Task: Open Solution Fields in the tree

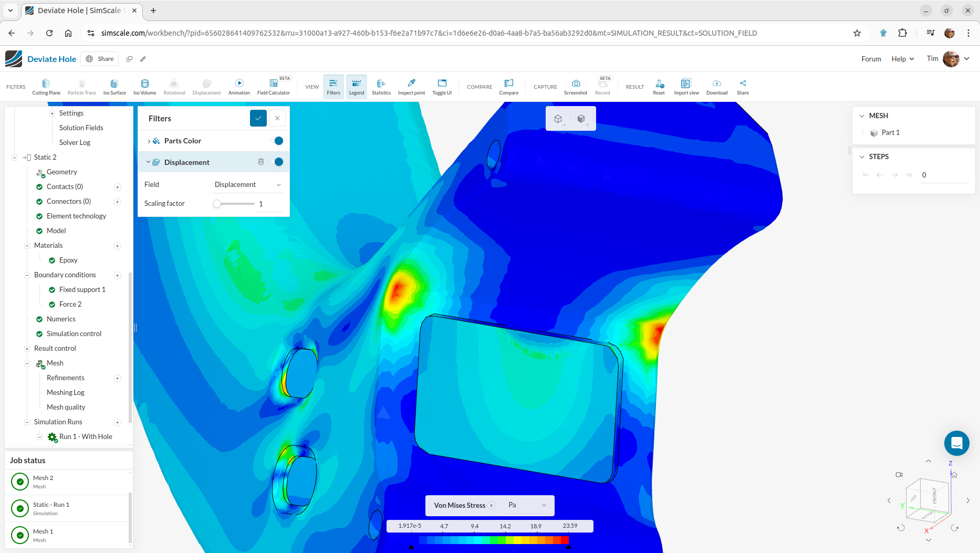Action: 81,128
